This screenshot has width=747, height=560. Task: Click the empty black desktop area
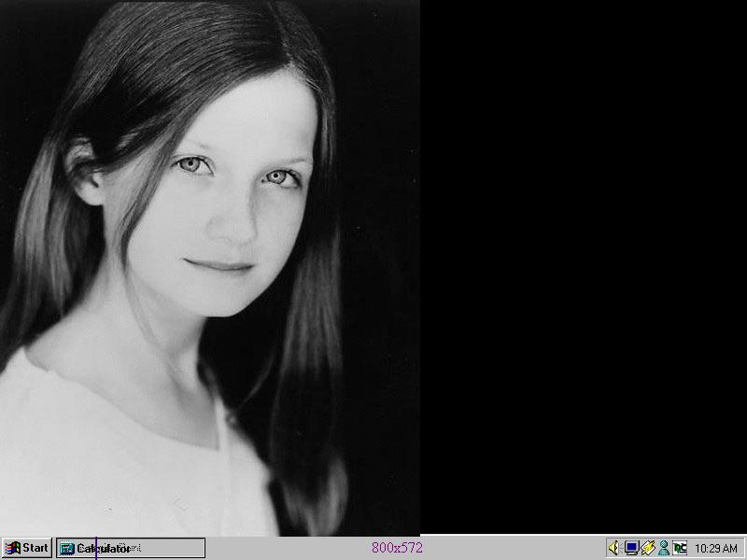click(x=579, y=261)
